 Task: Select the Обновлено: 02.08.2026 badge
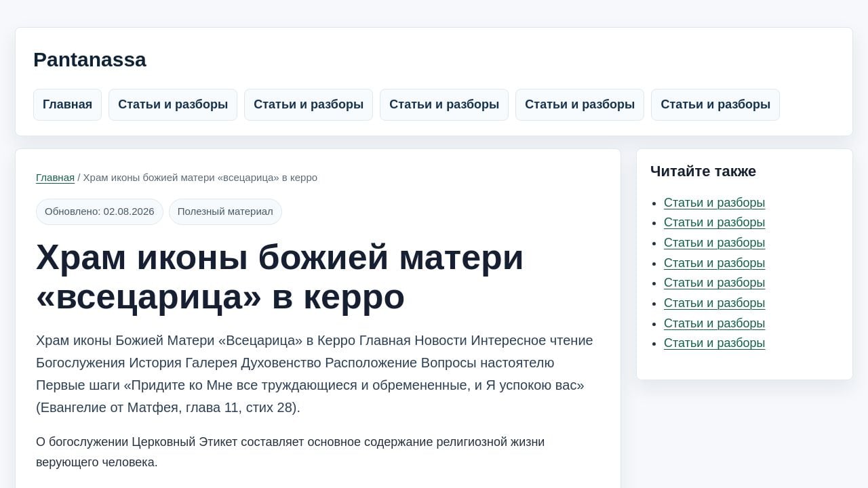tap(100, 211)
